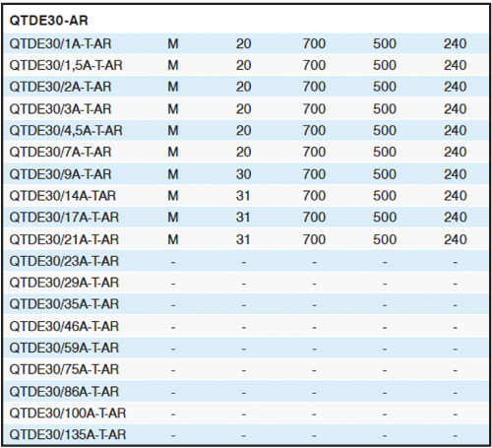Select the QTDE30/21A-T-AR model name

[x=64, y=239]
